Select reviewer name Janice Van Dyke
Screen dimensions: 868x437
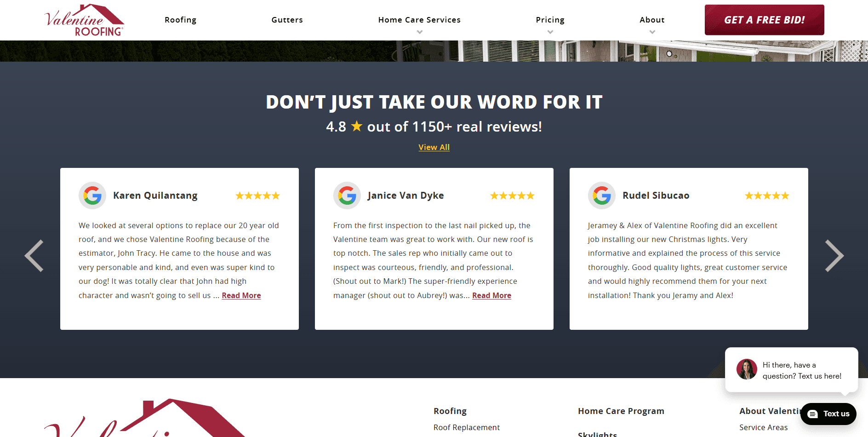(405, 195)
